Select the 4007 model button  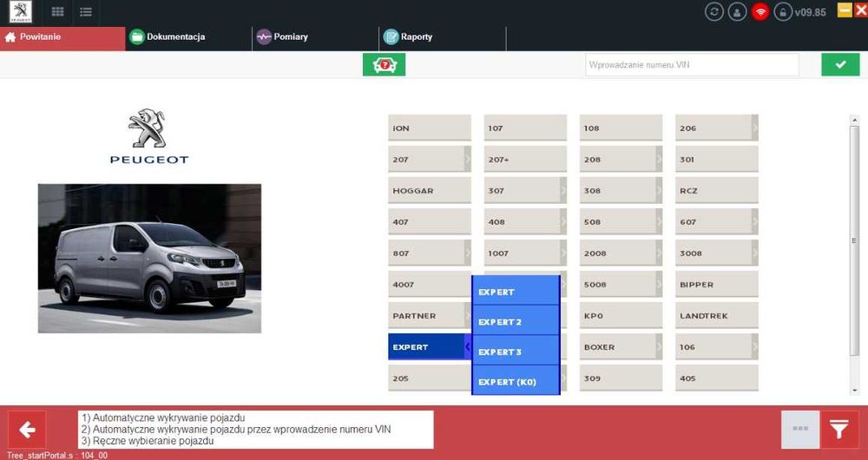point(430,285)
